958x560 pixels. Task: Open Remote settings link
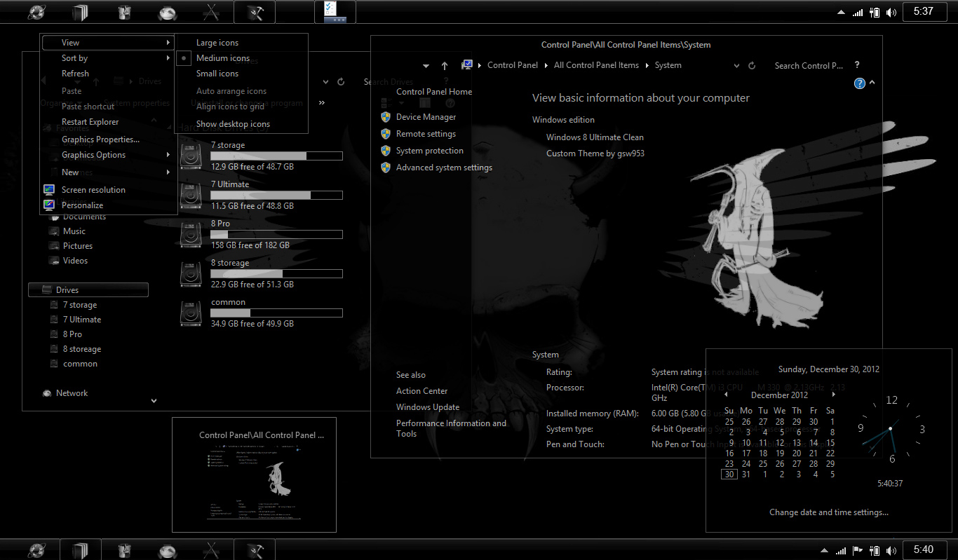coord(426,134)
